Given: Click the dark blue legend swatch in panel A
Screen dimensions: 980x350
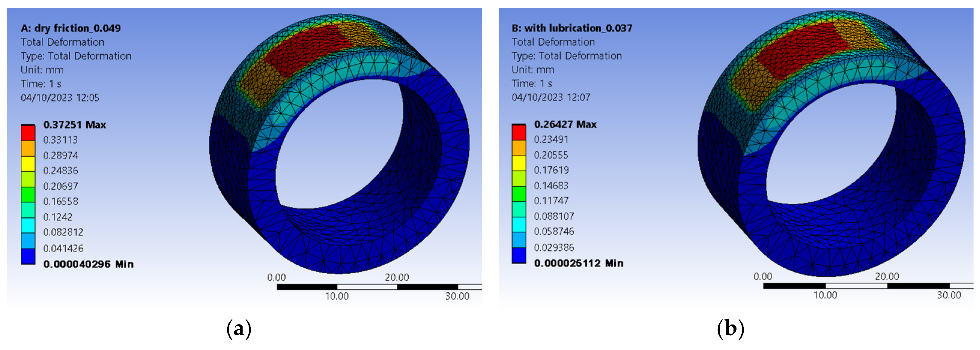Looking at the screenshot, I should (x=28, y=256).
